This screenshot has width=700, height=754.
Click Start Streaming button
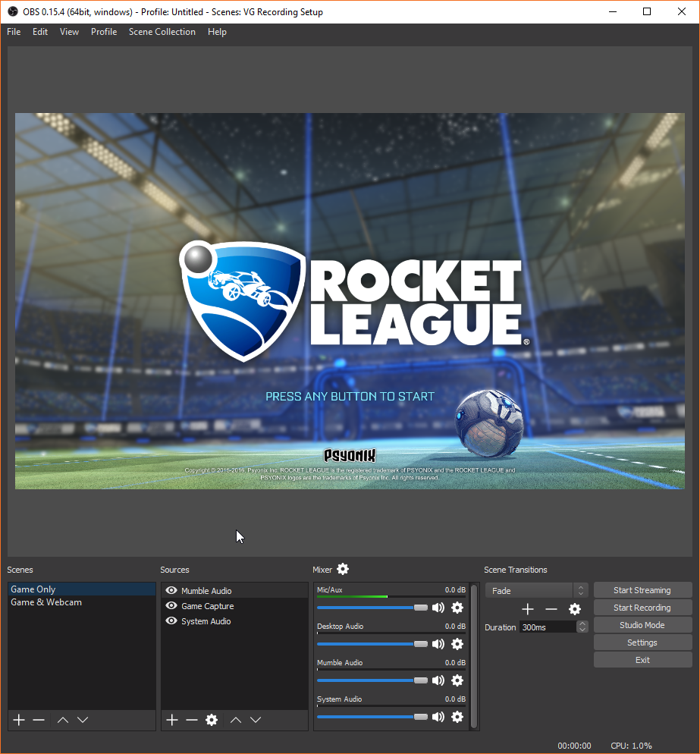[643, 590]
